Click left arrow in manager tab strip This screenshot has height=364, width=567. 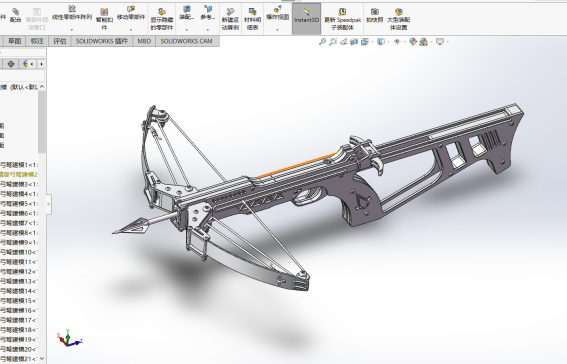[32, 64]
